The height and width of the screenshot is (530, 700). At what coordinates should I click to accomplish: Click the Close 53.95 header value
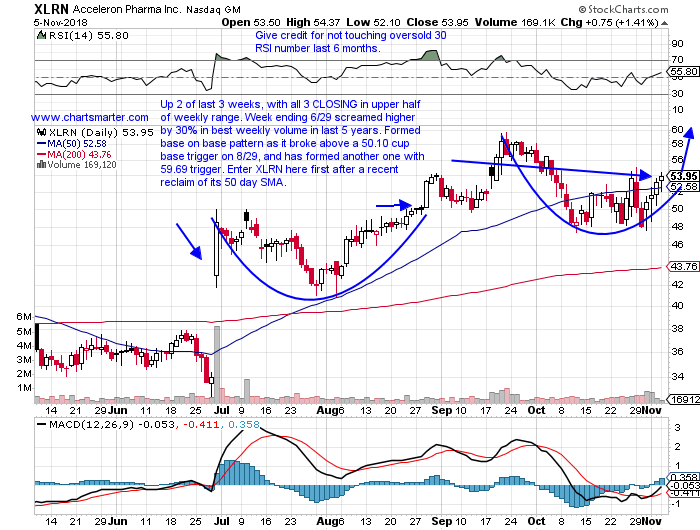[x=438, y=22]
